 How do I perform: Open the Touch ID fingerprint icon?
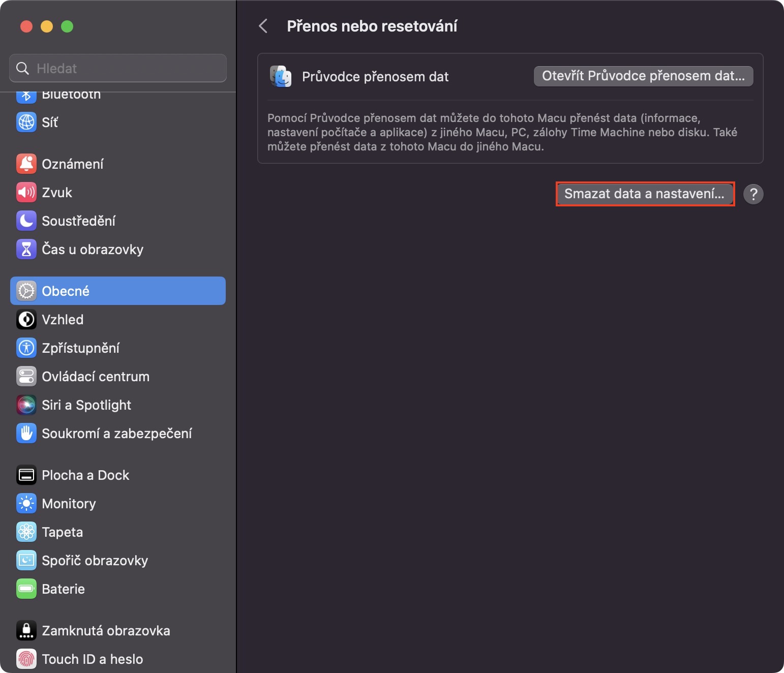coord(26,659)
